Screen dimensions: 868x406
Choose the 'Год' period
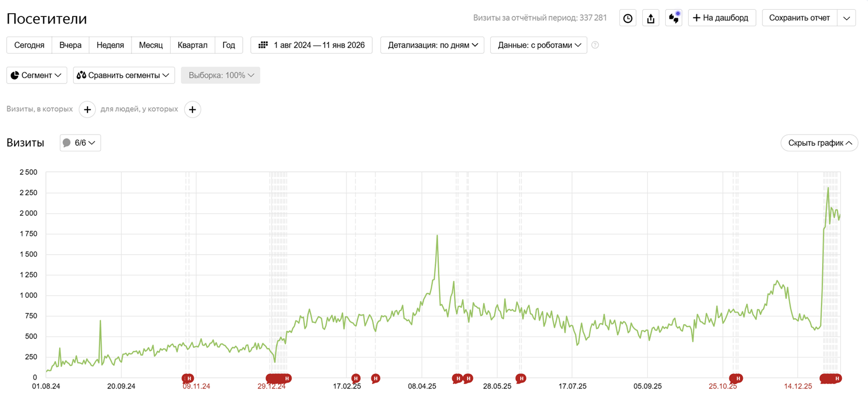(x=229, y=45)
